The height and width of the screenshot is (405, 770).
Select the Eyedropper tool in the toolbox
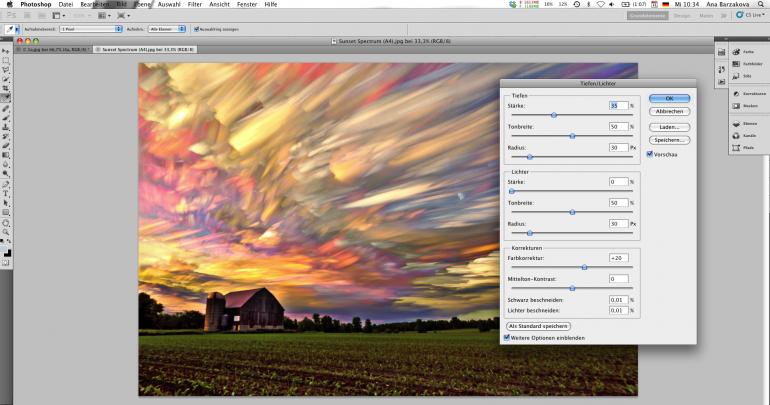pos(5,98)
